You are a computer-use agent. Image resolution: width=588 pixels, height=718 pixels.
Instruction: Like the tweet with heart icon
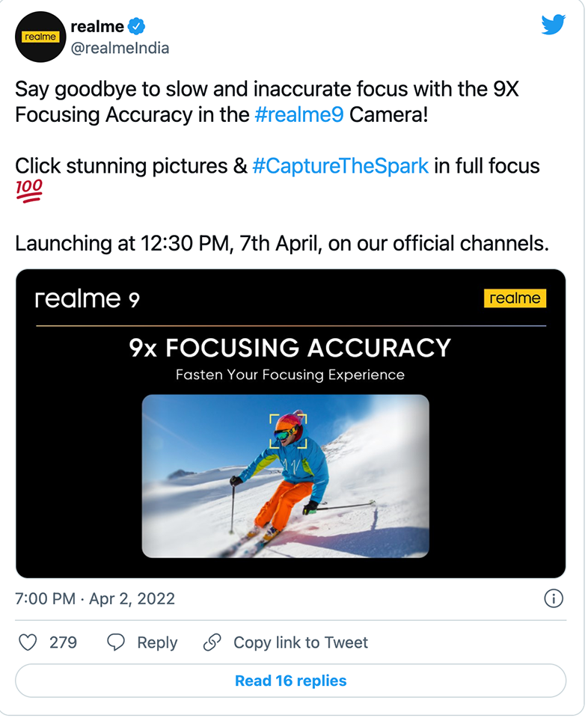[x=28, y=642]
